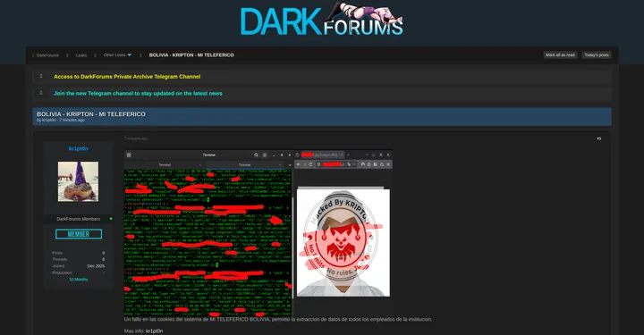
Task: Click kr1pt0n's avatar picture
Action: (78, 181)
